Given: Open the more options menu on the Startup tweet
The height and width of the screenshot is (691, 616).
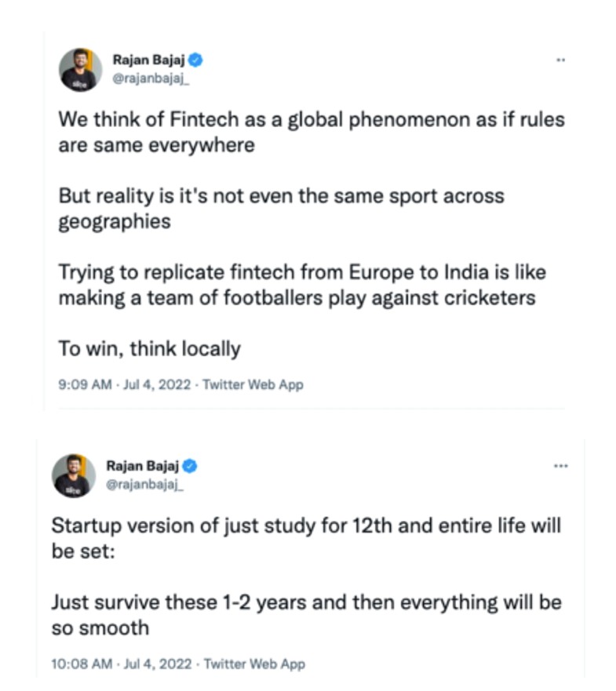Looking at the screenshot, I should [x=560, y=465].
